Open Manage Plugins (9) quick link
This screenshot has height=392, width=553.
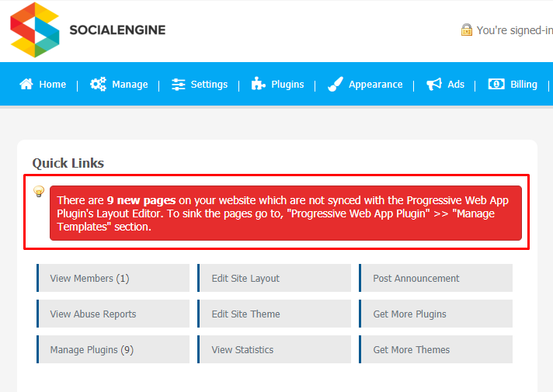[113, 349]
